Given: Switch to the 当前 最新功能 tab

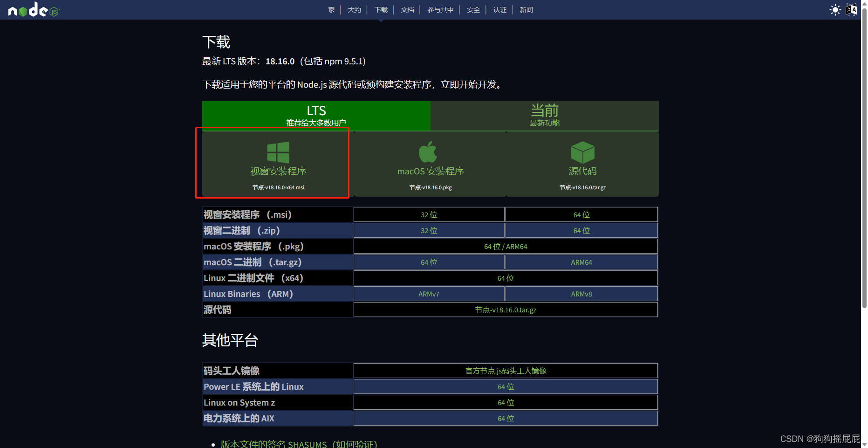Looking at the screenshot, I should tap(545, 116).
